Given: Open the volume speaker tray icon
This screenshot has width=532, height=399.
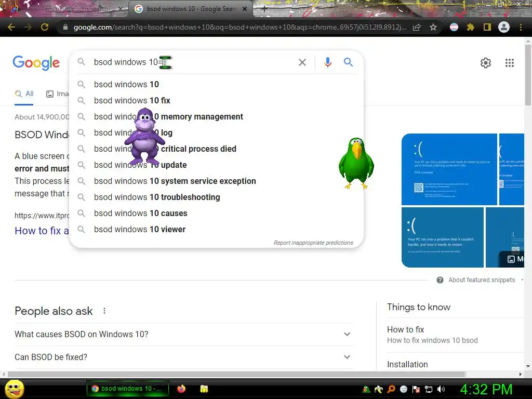Looking at the screenshot, I should point(441,389).
